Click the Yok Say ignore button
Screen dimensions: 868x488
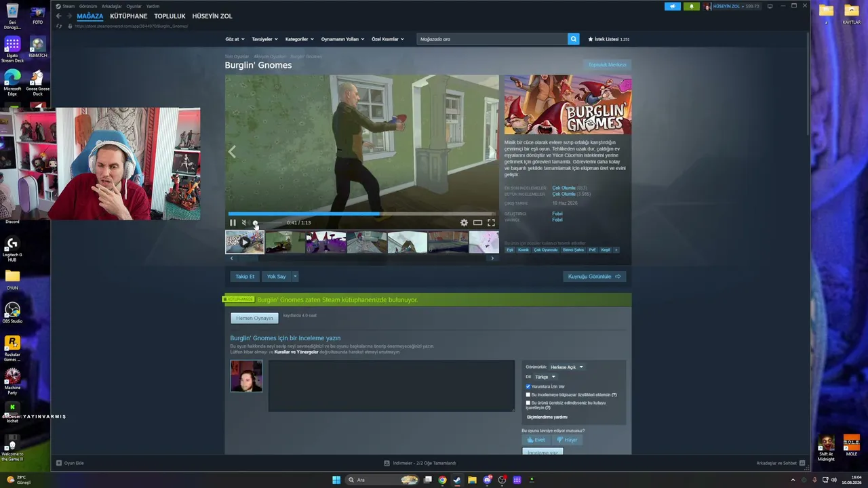pyautogui.click(x=277, y=277)
